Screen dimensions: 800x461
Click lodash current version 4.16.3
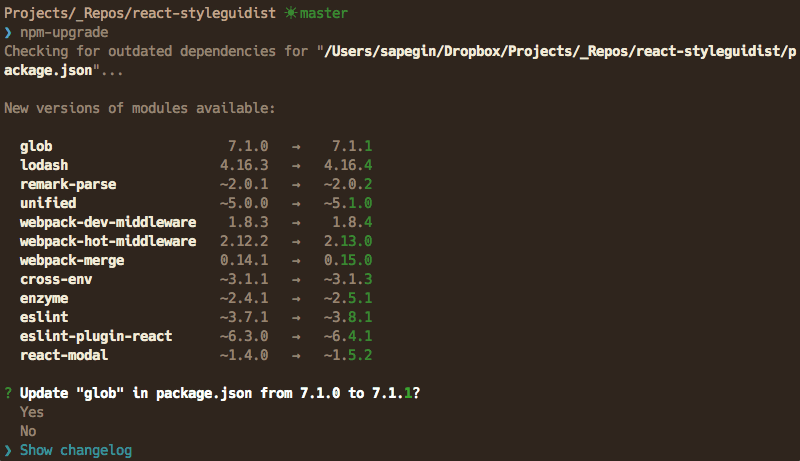coord(244,165)
